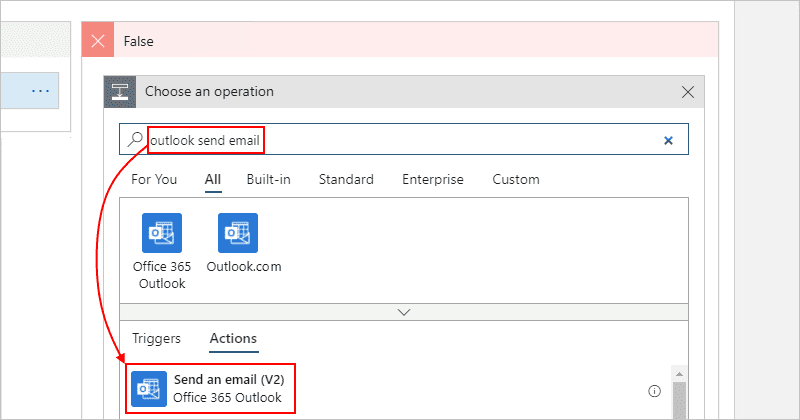The width and height of the screenshot is (800, 420).
Task: Click the Choose an operation header icon
Action: point(120,92)
